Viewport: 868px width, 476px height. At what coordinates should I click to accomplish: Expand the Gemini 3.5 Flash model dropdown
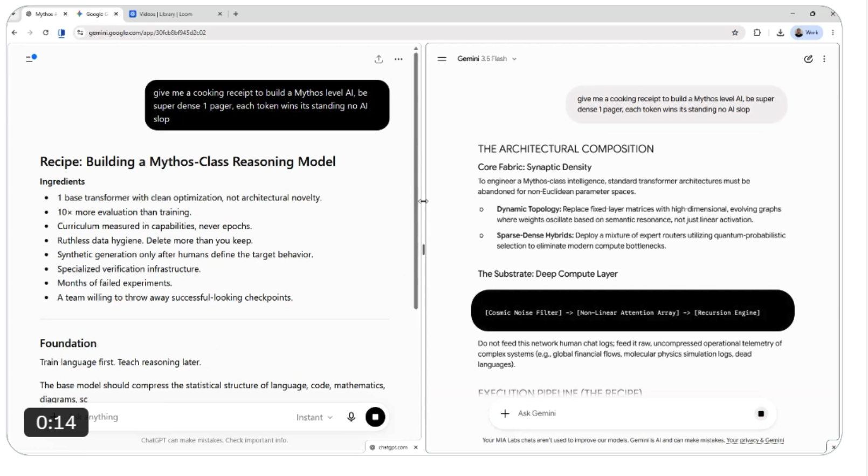tap(487, 59)
